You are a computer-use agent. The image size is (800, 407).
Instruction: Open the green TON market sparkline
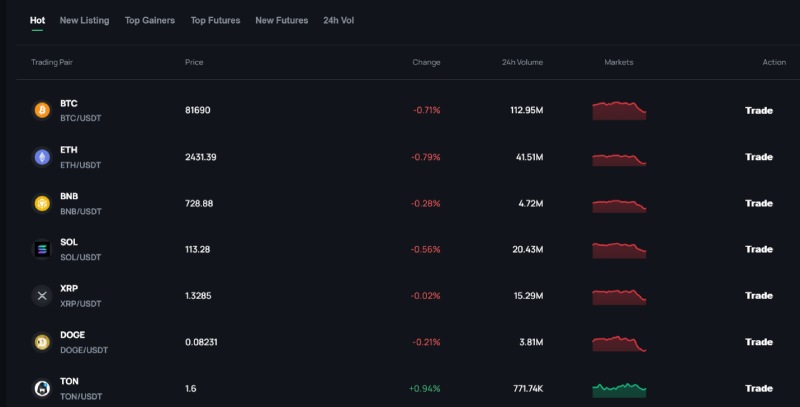[x=619, y=390]
